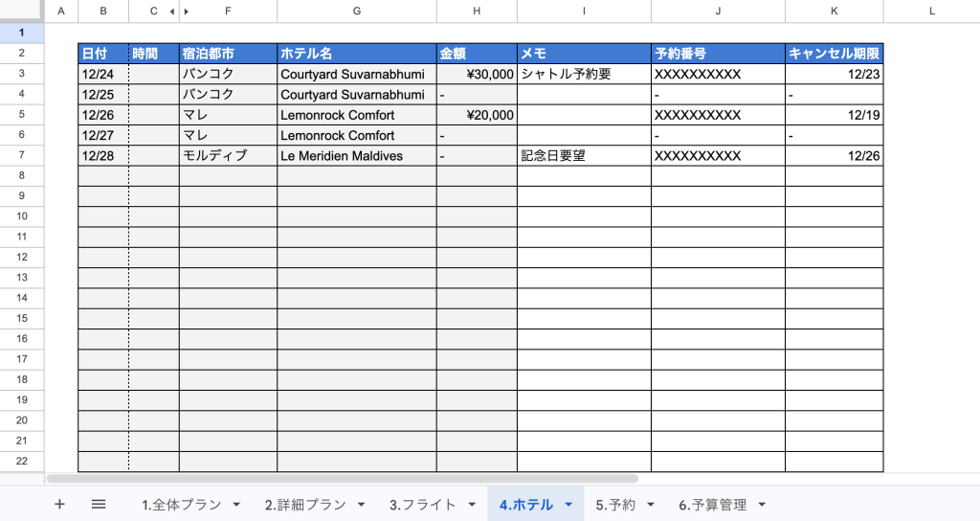Select the キャンセル期限 header cell

(x=834, y=54)
